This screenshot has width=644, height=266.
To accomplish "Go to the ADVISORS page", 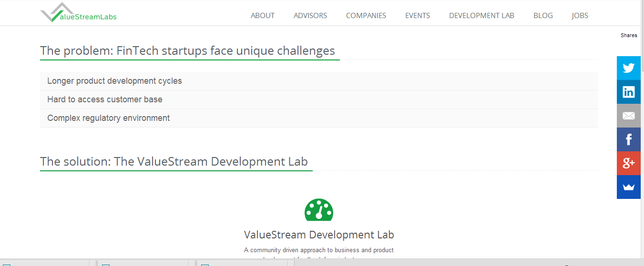I will [310, 16].
